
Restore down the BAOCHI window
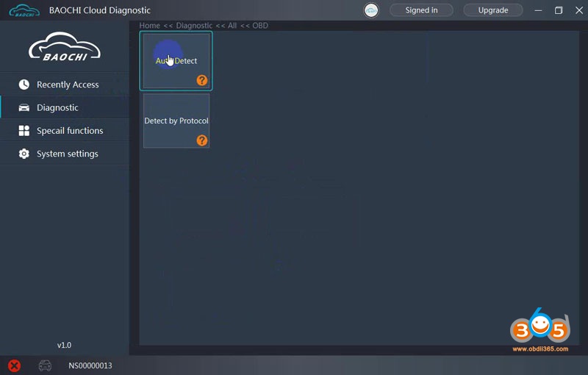[x=559, y=10]
